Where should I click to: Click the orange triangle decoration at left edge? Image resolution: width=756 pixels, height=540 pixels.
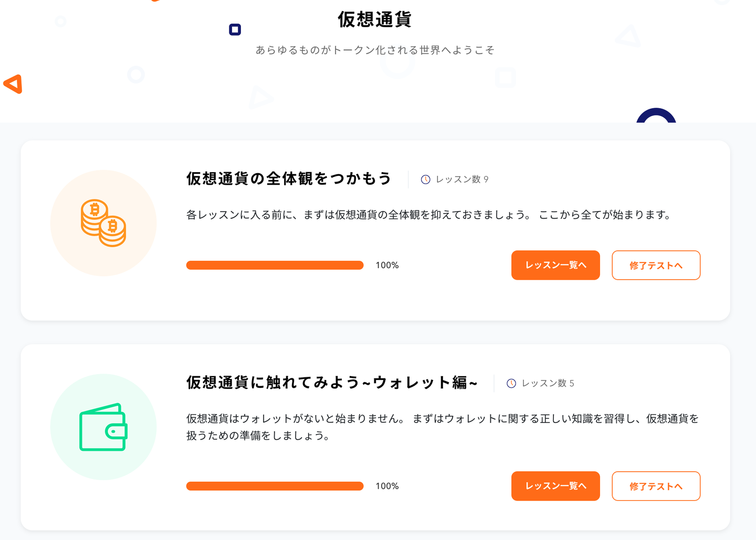click(13, 84)
